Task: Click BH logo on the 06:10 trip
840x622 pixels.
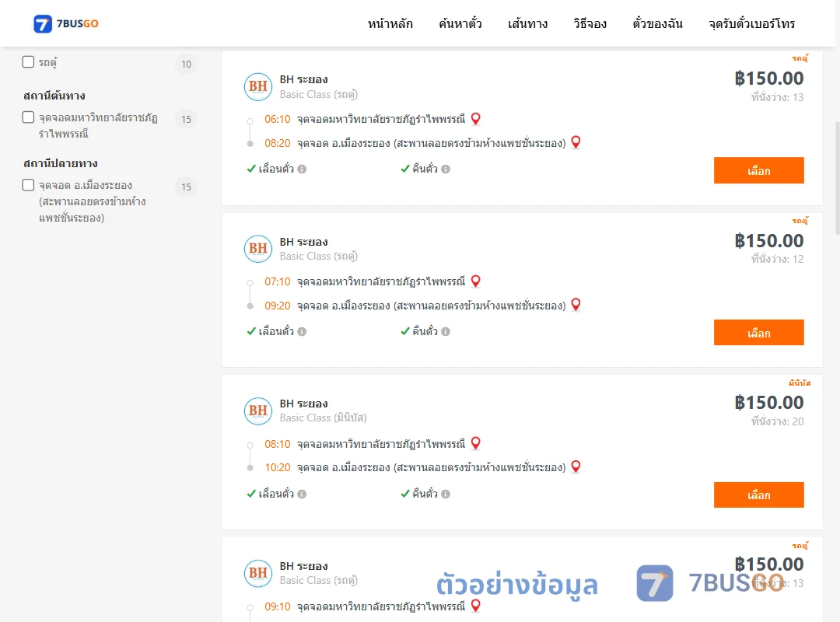Action: pyautogui.click(x=258, y=86)
